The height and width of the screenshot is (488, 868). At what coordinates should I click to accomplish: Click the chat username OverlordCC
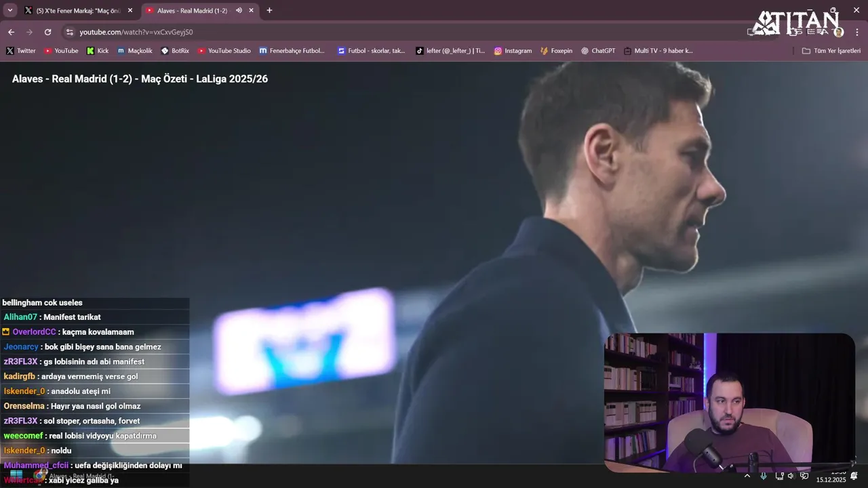click(x=34, y=332)
